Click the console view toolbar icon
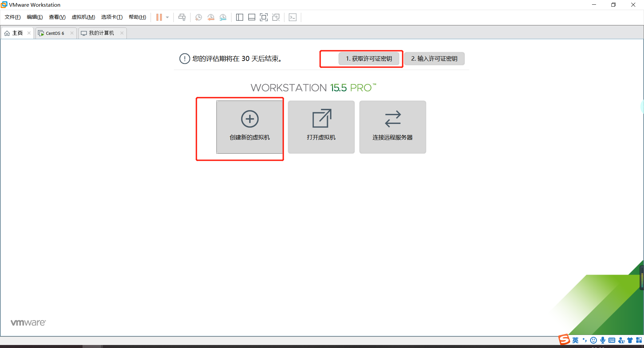Screen dimensions: 644x348 (x=292, y=17)
